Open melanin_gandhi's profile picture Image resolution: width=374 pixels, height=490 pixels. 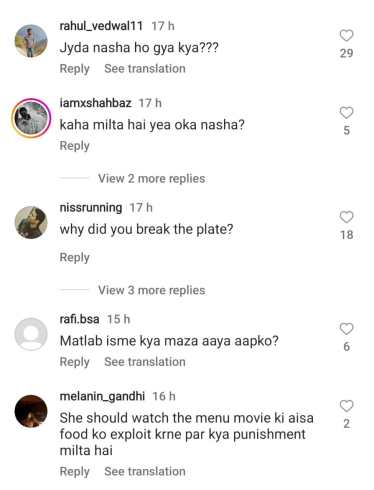31,411
